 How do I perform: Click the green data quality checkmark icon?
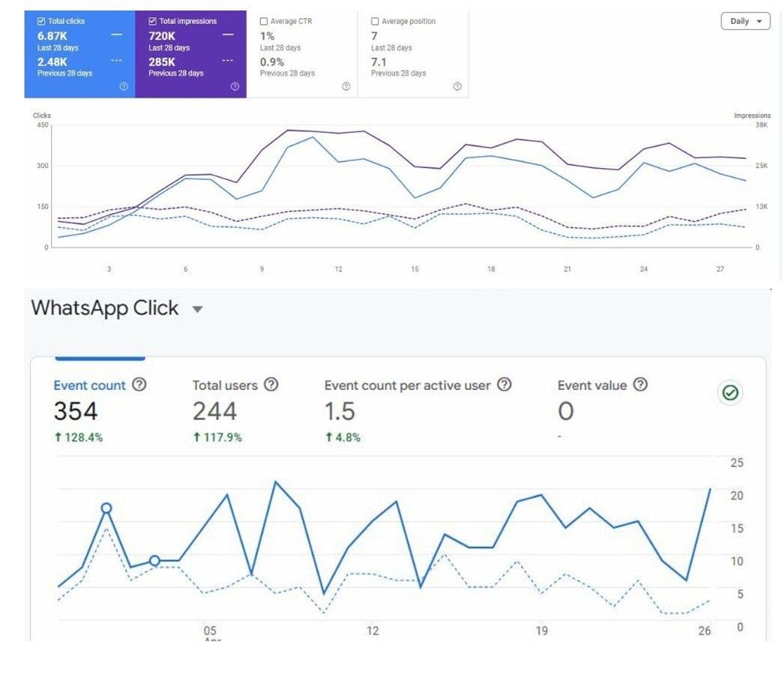[730, 393]
